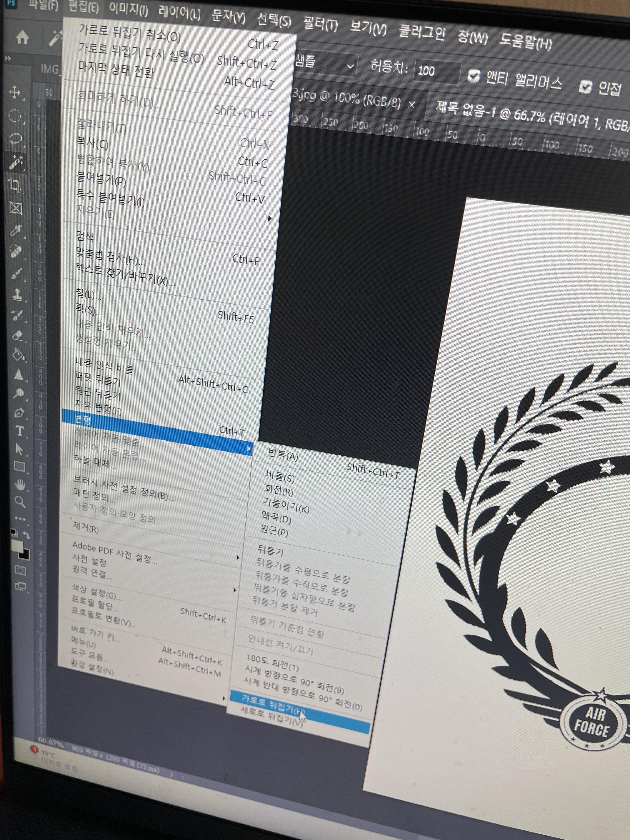Screen dimensions: 630x840
Task: Select the Crop tool
Action: (15, 185)
